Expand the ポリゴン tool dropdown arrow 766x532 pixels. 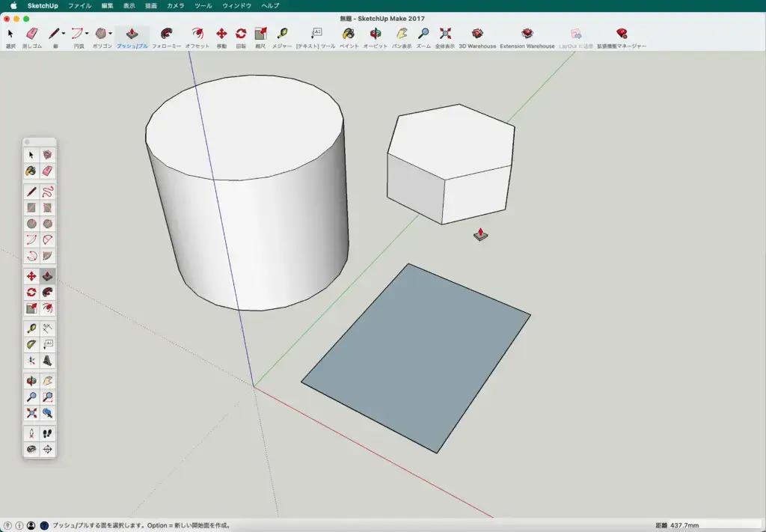(x=111, y=34)
